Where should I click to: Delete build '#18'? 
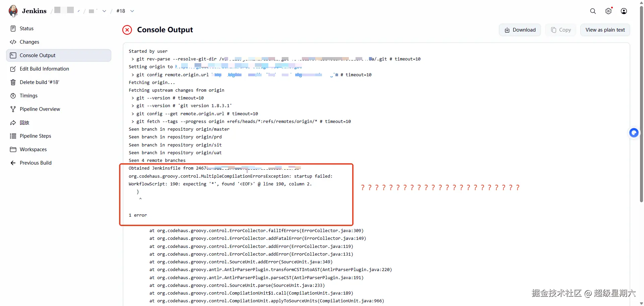tap(39, 82)
